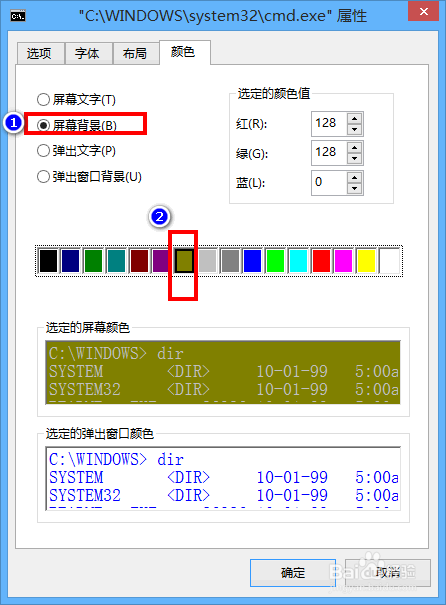Click the cmd icon in title bar
446x605 pixels.
click(x=18, y=16)
